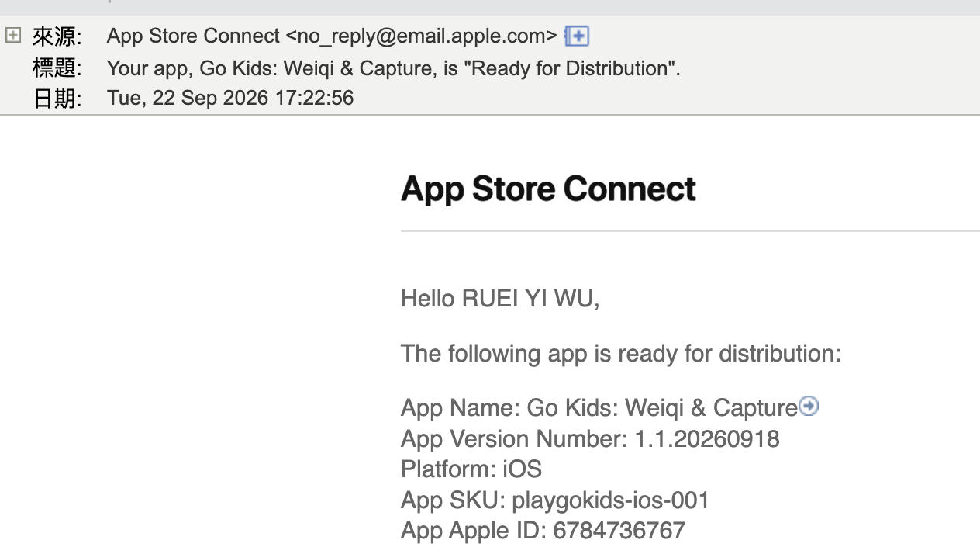The height and width of the screenshot is (554, 980).
Task: Select App Version Number 1.1.20260918
Action: coord(590,438)
